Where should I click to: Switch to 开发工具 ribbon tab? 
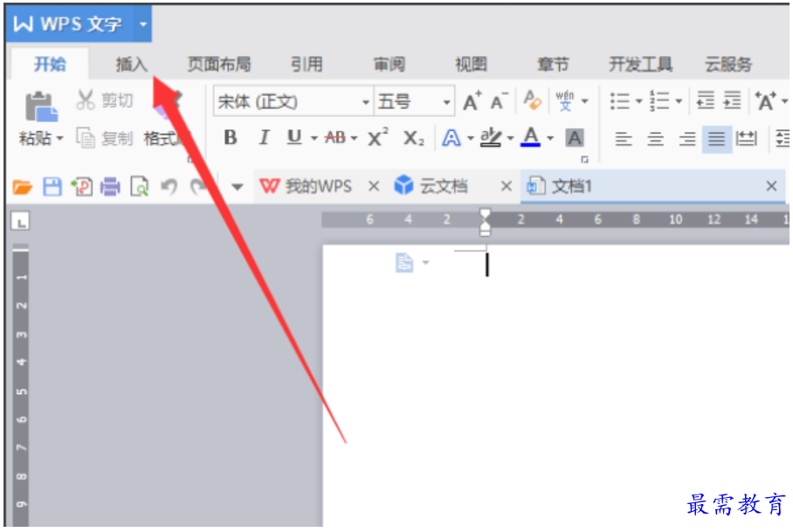[640, 65]
